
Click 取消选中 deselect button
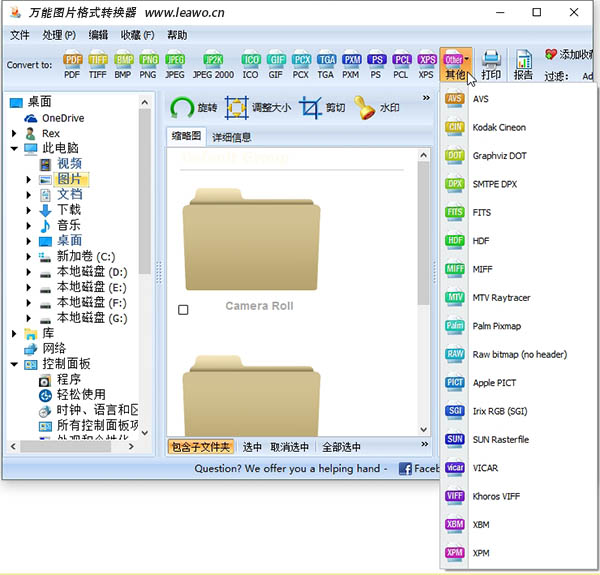pos(290,447)
